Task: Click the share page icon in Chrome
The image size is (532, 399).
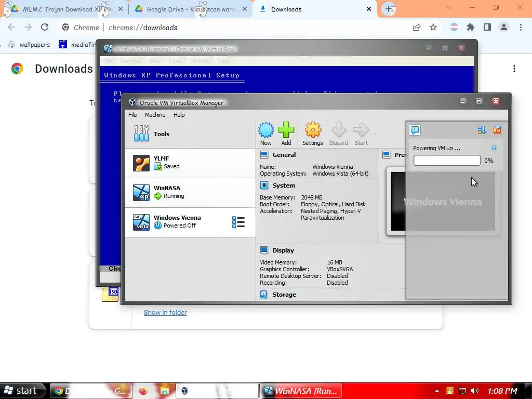Action: pos(417,28)
